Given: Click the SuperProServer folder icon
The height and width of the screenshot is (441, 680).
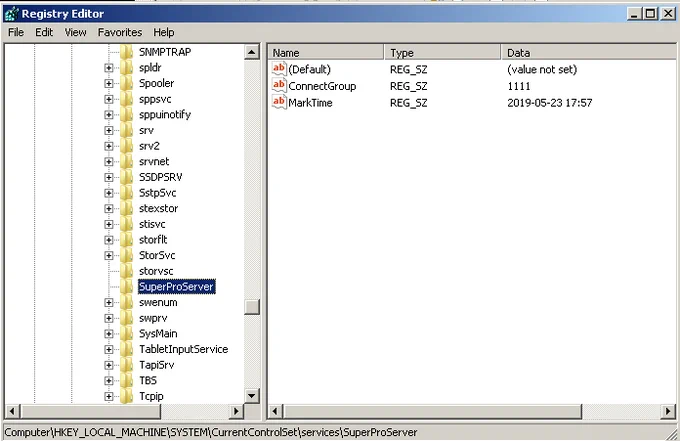Looking at the screenshot, I should [x=126, y=287].
